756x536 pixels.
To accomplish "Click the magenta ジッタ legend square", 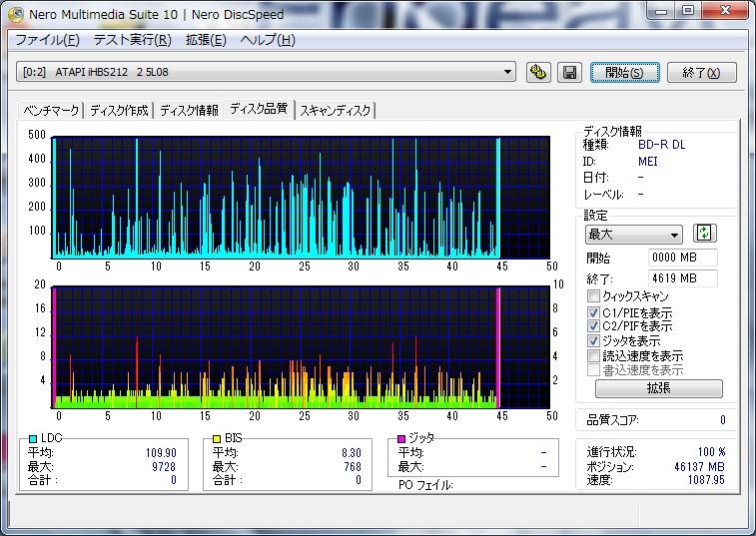I will [401, 438].
